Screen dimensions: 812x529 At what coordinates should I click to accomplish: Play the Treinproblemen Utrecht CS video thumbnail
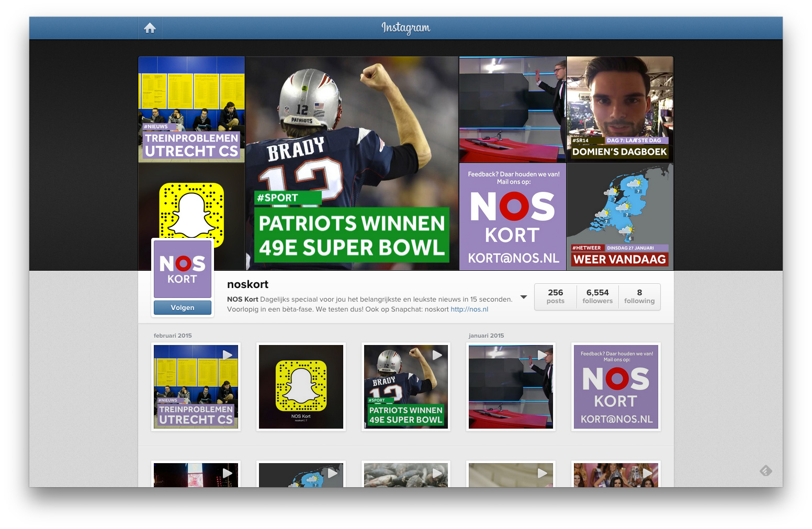[196, 387]
